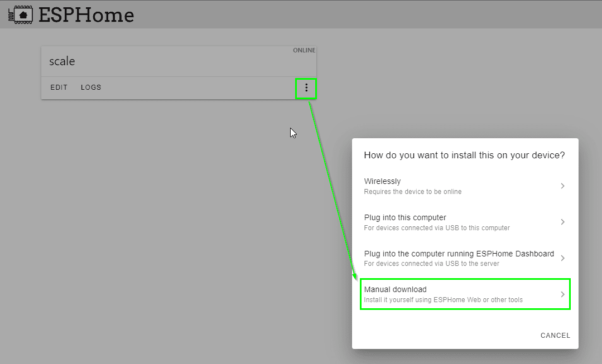Click the install dialog heading text

464,156
